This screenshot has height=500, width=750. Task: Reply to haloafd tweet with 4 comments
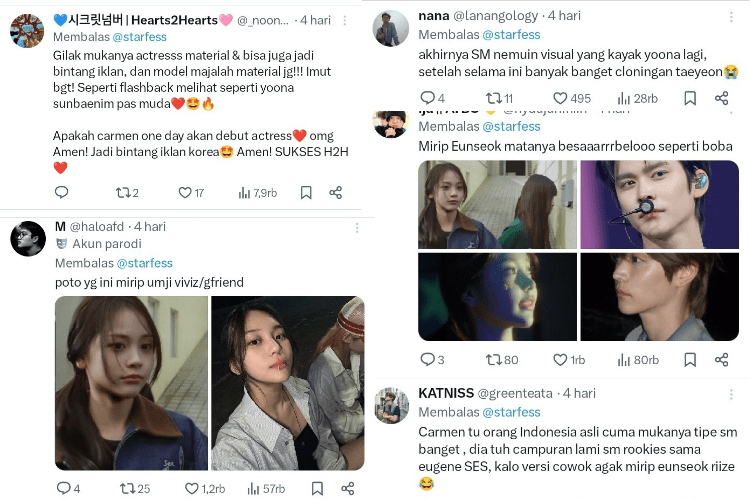pos(62,488)
